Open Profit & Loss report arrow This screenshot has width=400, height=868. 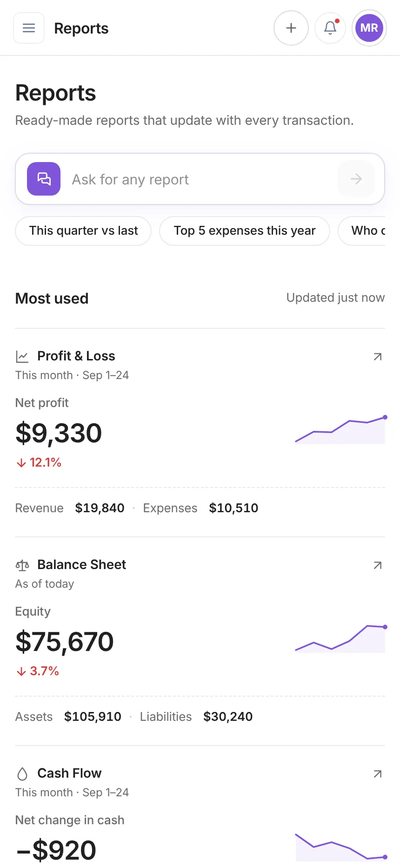pyautogui.click(x=378, y=357)
